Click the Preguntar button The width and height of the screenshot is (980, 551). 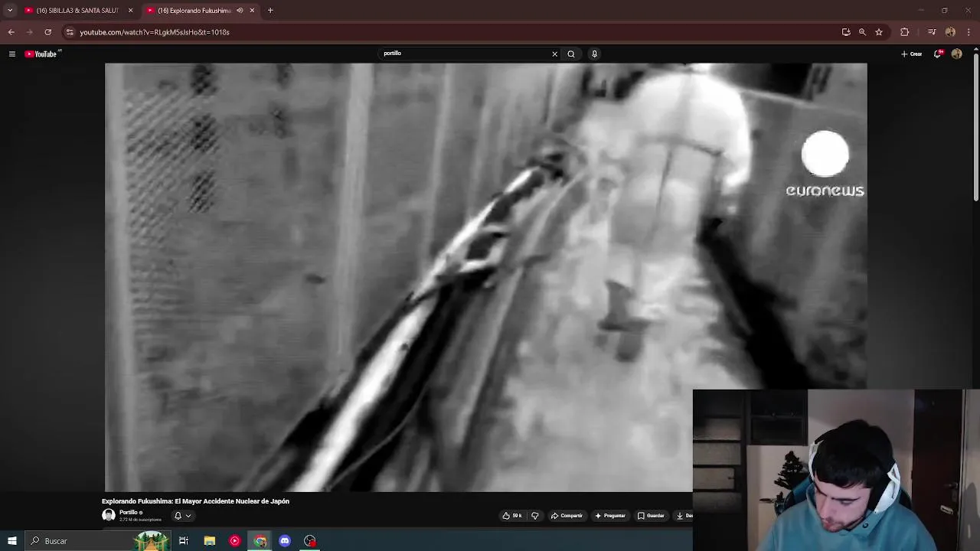pos(610,516)
